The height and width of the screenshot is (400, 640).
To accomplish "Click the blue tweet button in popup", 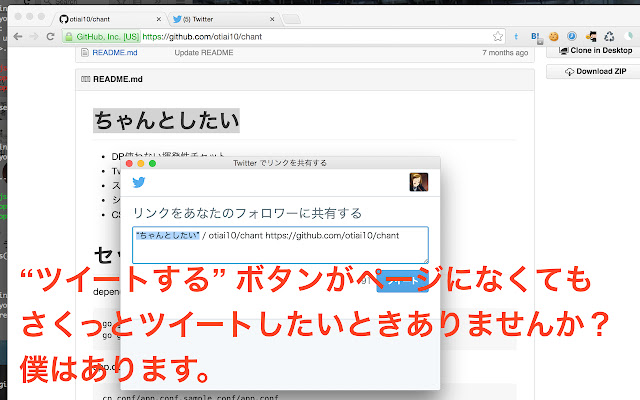I will point(402,281).
